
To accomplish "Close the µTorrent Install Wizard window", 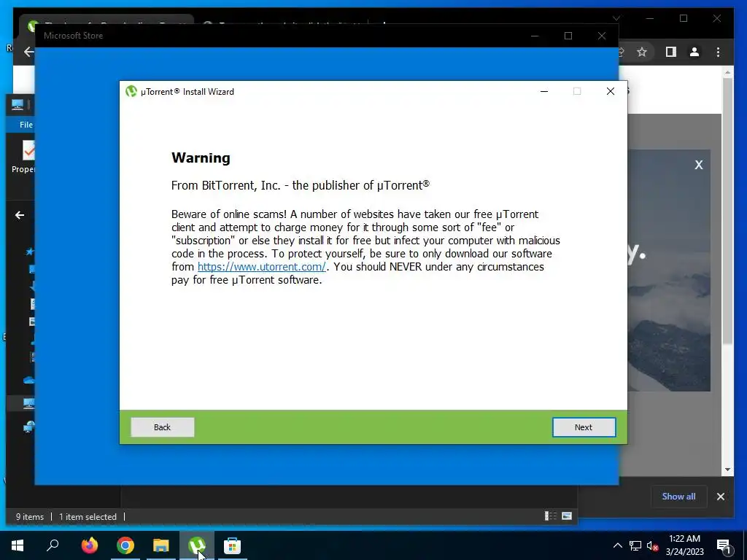I will (611, 91).
